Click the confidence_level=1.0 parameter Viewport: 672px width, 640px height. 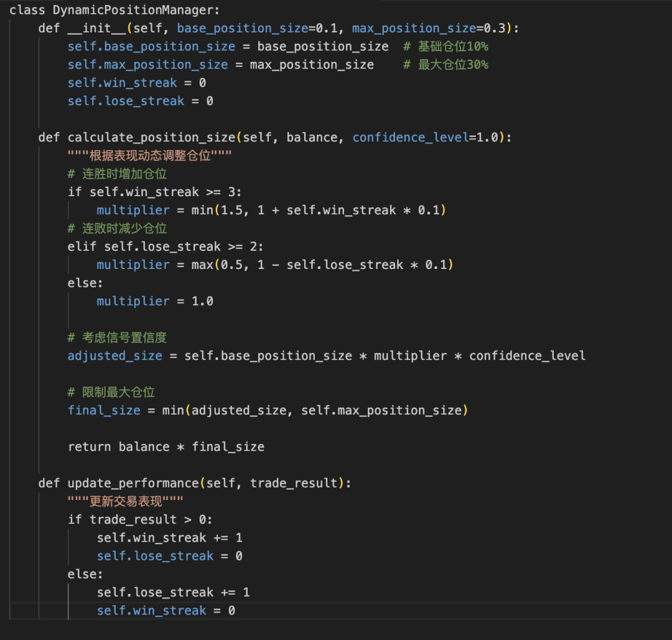pyautogui.click(x=425, y=138)
